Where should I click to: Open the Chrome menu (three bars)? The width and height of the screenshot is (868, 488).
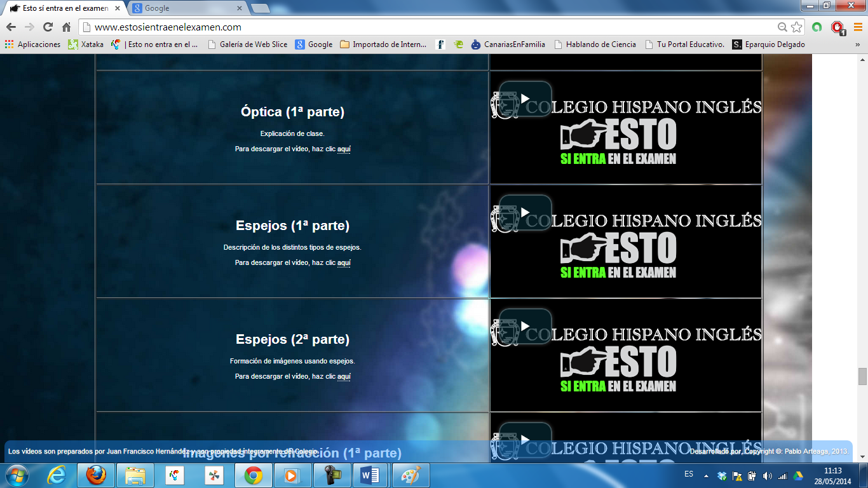click(857, 27)
